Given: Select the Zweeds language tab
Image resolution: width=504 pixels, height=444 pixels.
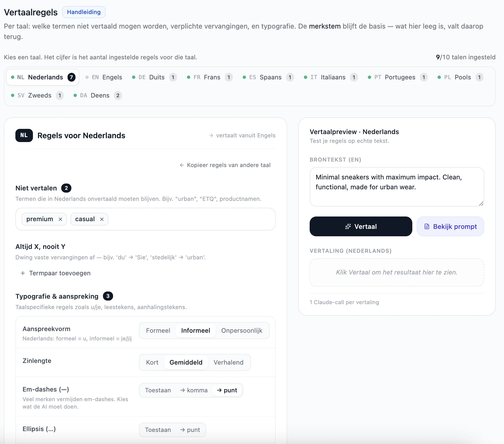Looking at the screenshot, I should click(37, 95).
